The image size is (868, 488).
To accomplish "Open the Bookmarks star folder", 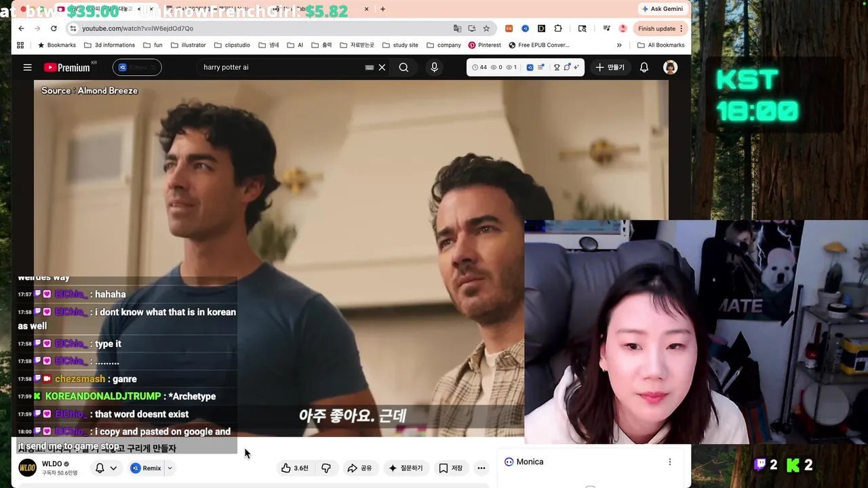I will [x=57, y=45].
